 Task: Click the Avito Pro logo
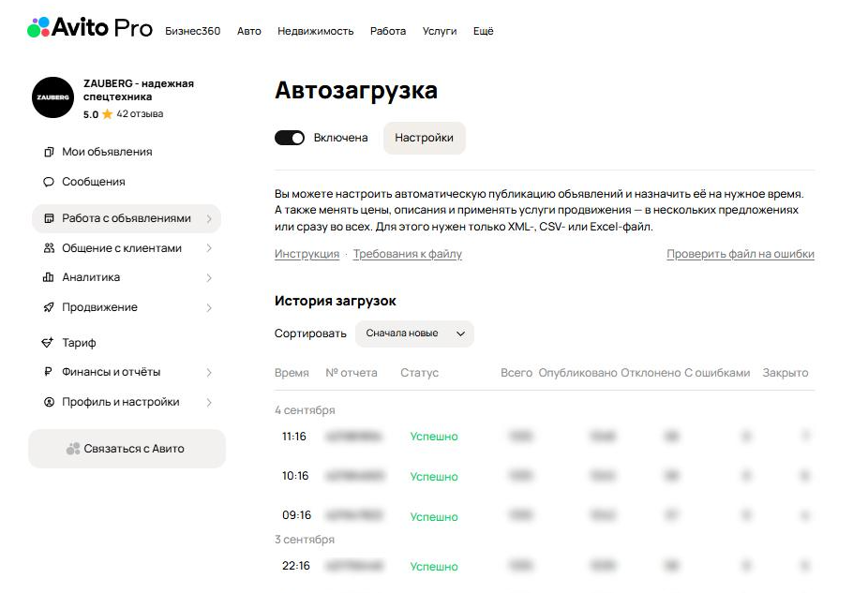click(89, 29)
